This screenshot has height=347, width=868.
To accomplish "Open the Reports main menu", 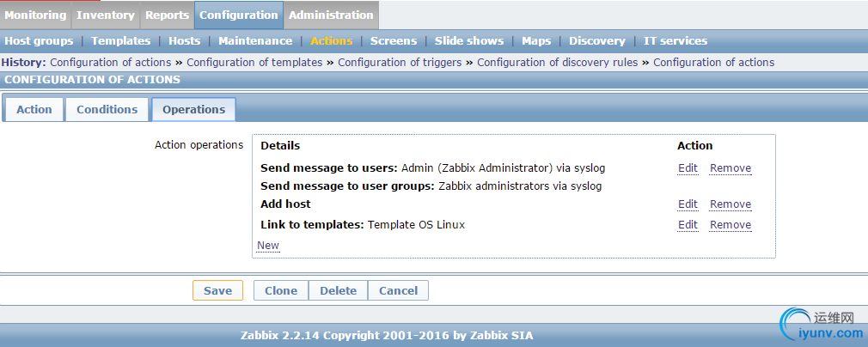I will (x=167, y=15).
